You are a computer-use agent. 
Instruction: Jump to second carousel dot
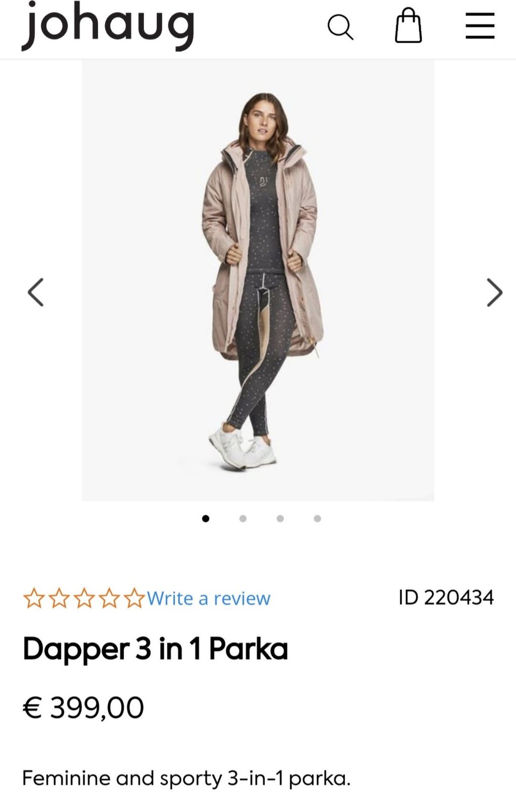pyautogui.click(x=243, y=518)
